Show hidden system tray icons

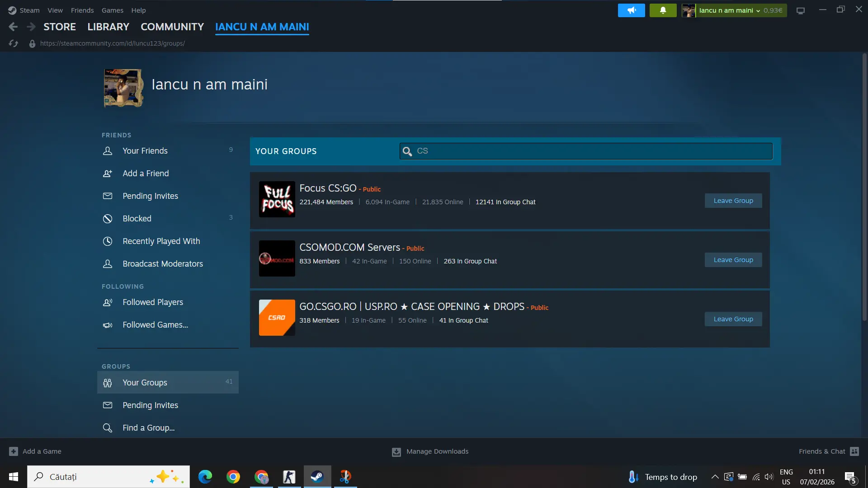pyautogui.click(x=715, y=477)
